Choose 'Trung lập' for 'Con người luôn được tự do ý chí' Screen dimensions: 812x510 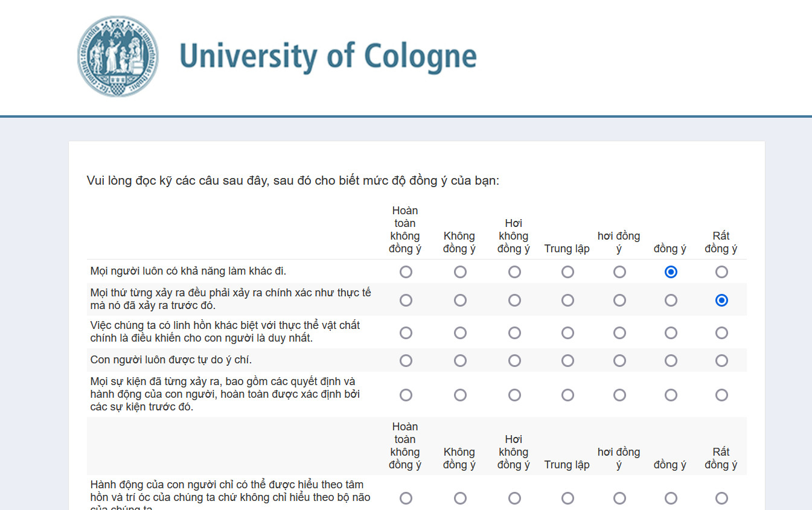[x=567, y=361]
